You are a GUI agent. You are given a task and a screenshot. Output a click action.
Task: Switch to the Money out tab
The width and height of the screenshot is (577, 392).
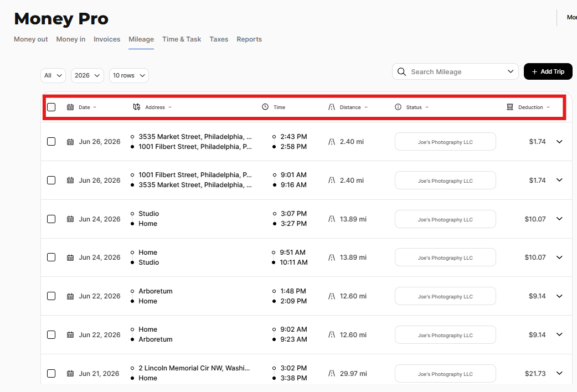pyautogui.click(x=31, y=39)
